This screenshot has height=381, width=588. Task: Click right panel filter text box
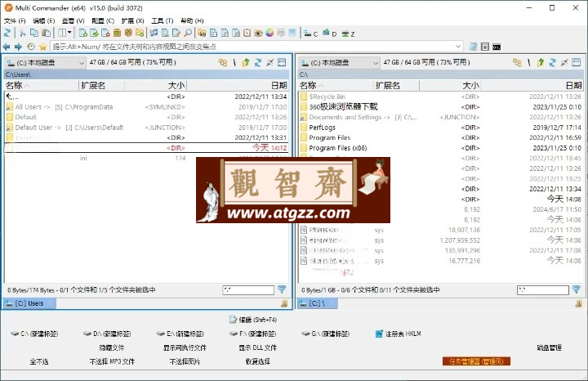[542, 289]
